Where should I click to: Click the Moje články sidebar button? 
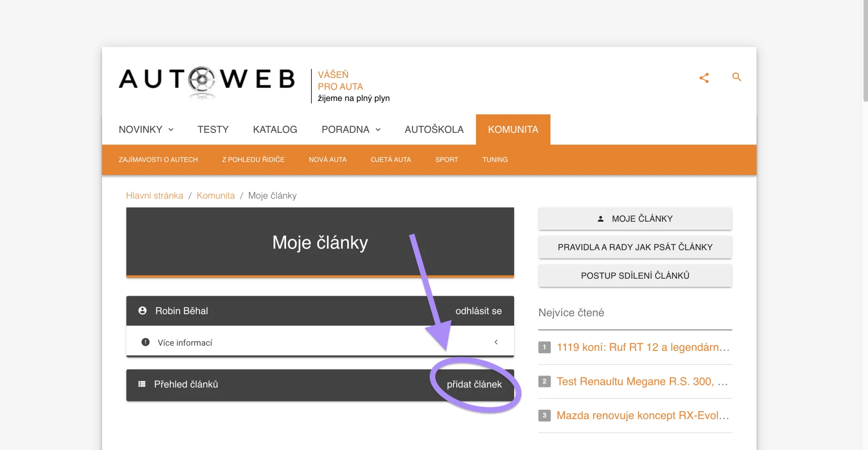tap(635, 218)
